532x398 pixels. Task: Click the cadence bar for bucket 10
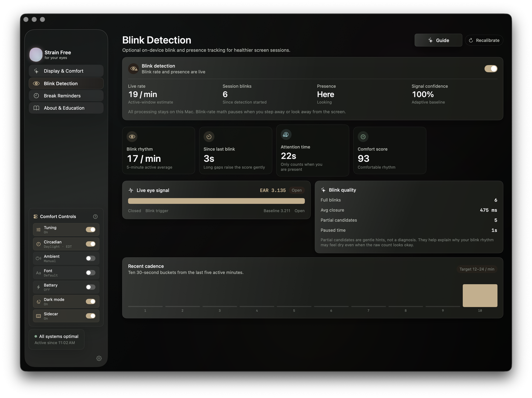[x=480, y=296]
